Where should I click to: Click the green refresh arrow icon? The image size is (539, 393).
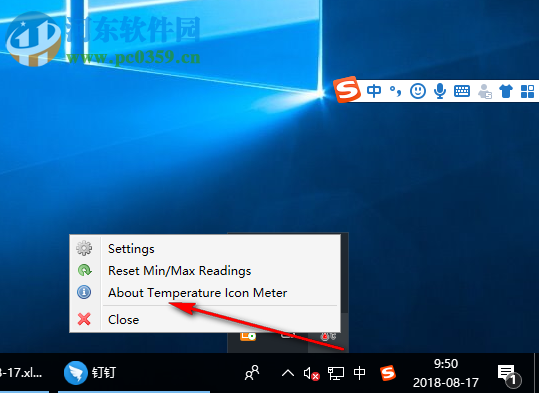click(84, 270)
